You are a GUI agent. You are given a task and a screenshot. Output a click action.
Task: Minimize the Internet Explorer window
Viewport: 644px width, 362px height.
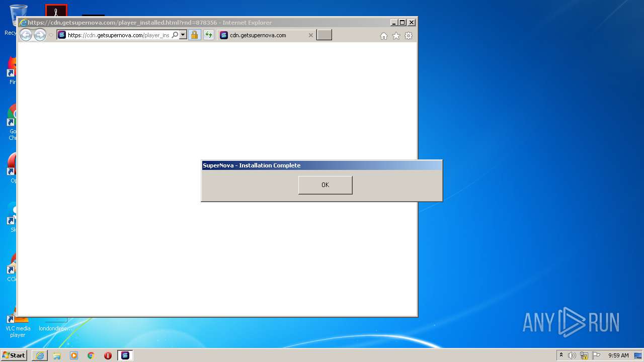point(394,23)
